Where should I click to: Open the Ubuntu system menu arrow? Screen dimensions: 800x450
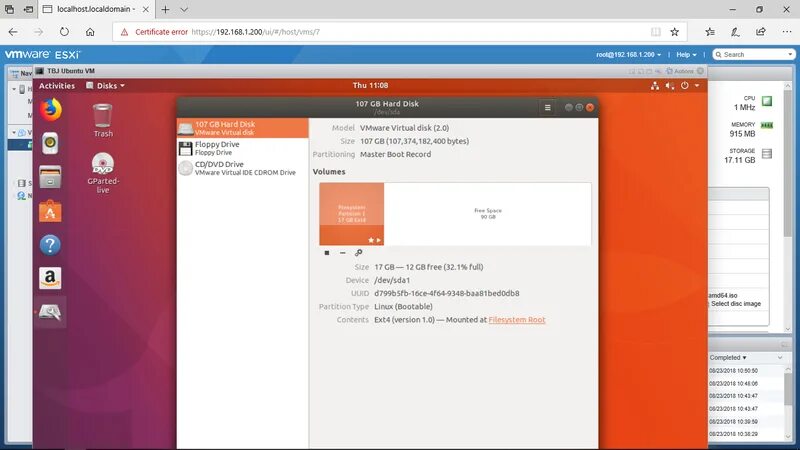697,86
